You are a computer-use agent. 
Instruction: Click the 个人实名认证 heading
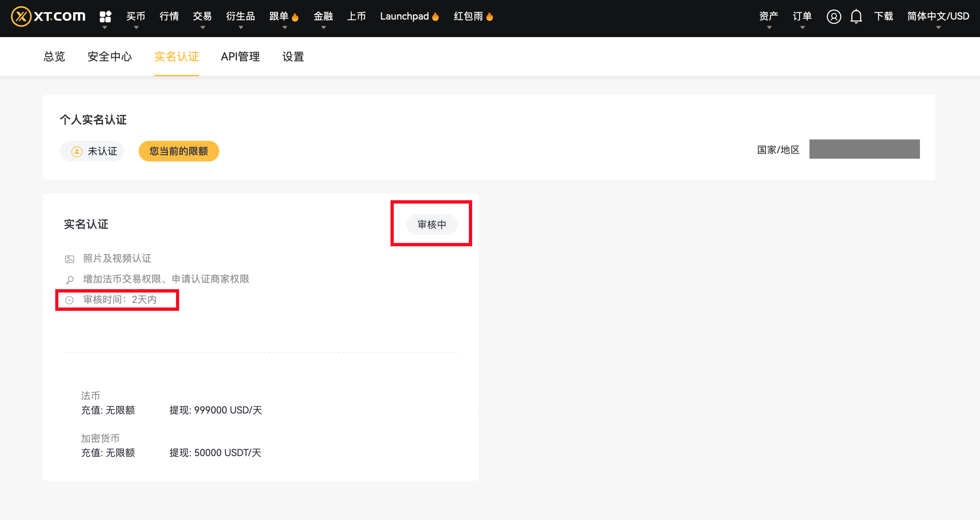93,120
